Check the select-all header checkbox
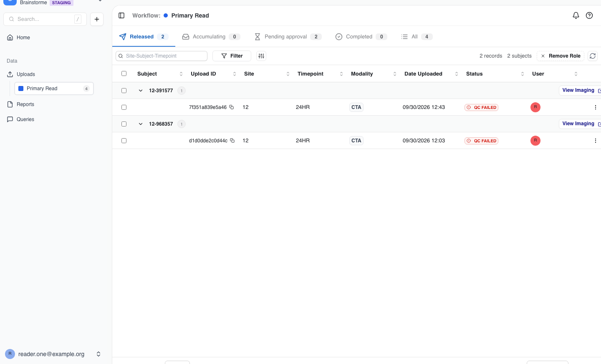The height and width of the screenshot is (364, 601). tap(124, 73)
